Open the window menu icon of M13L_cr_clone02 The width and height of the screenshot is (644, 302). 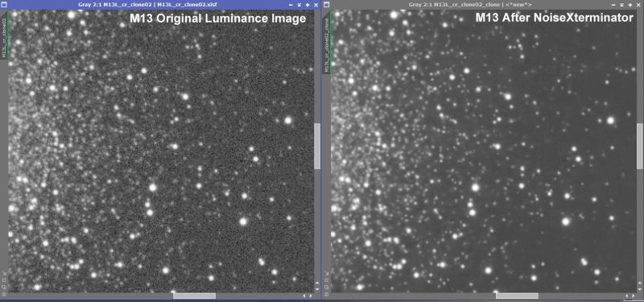4,5
